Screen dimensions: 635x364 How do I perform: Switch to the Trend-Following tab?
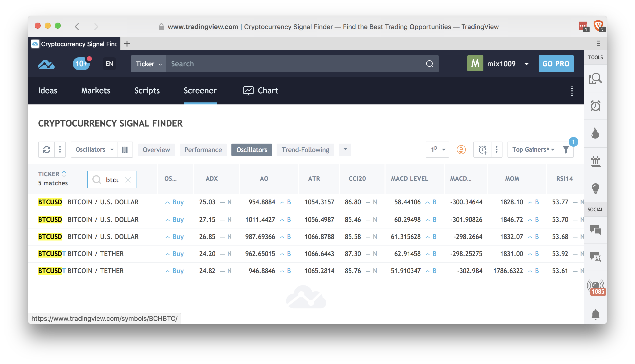pyautogui.click(x=305, y=150)
